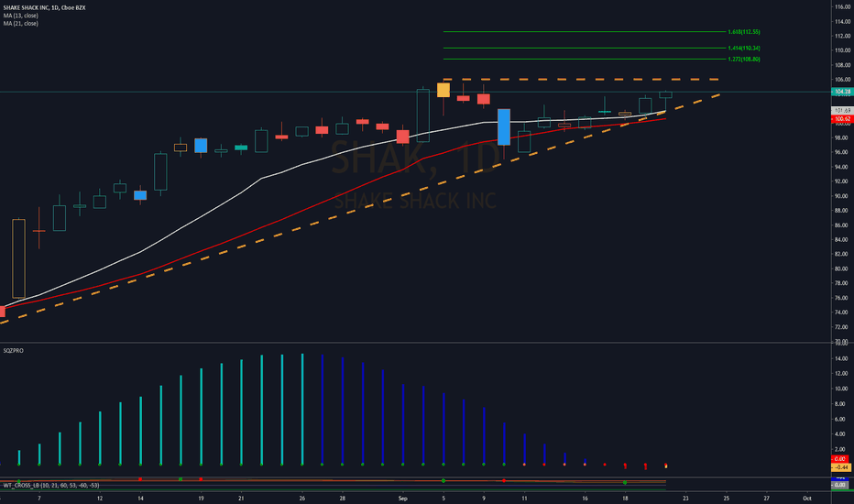Click the tall teal breakout candle before September 5
Image resolution: width=854 pixels, height=504 pixels.
(422, 115)
